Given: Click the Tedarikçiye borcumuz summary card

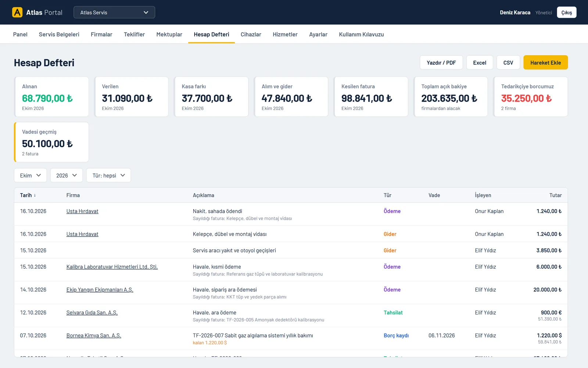Looking at the screenshot, I should coord(531,97).
